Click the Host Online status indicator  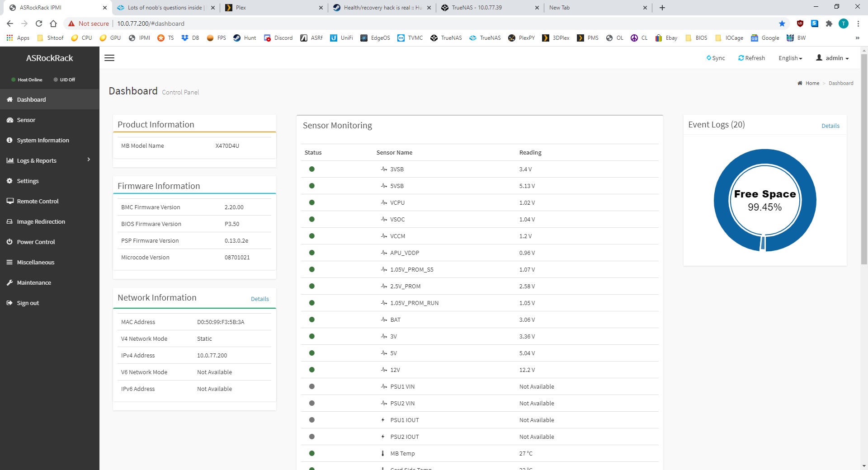[27, 80]
